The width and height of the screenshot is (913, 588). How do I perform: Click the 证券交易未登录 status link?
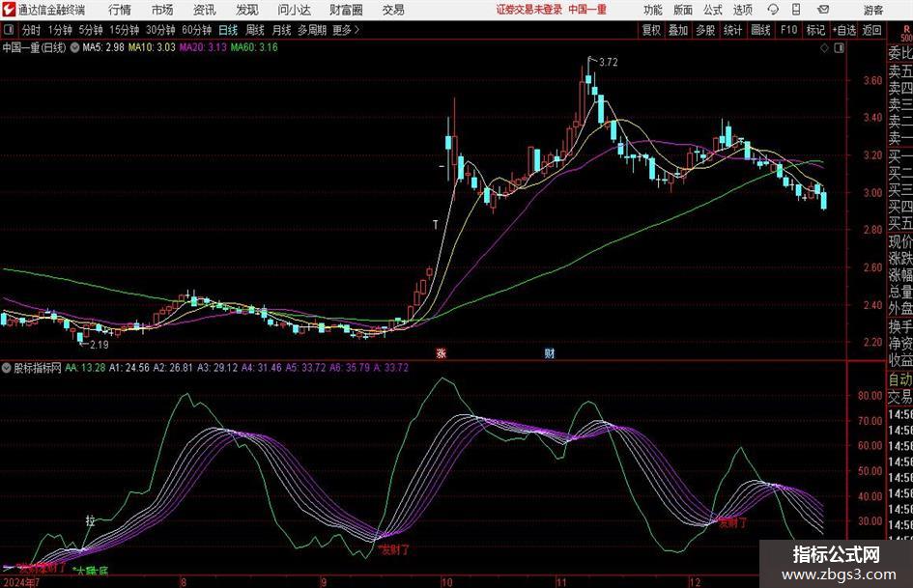529,10
